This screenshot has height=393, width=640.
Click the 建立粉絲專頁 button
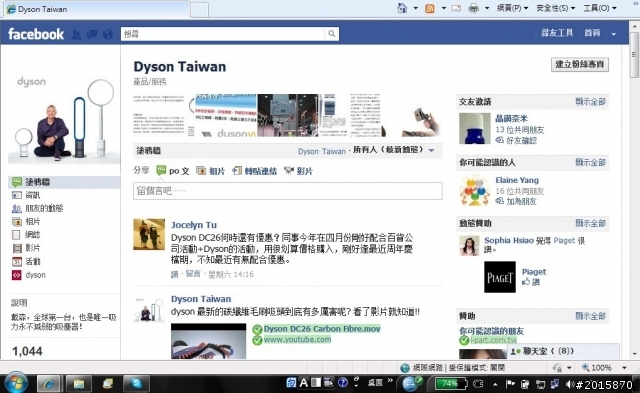point(580,64)
